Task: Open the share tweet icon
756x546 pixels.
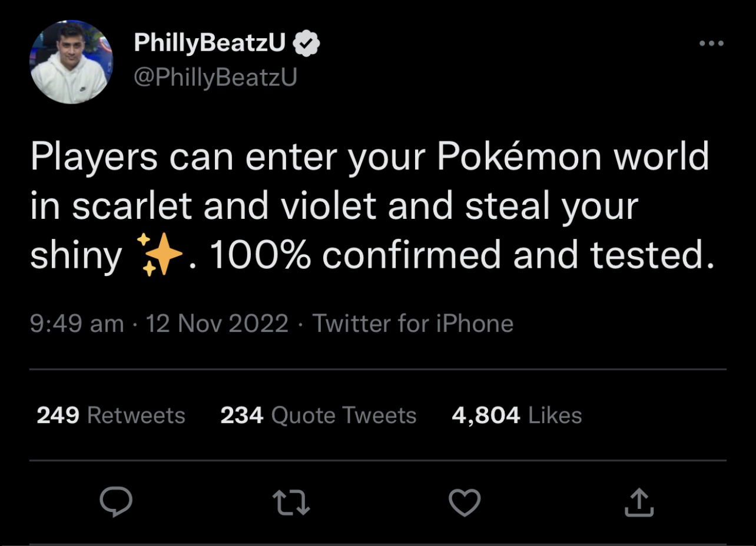Action: (x=639, y=503)
